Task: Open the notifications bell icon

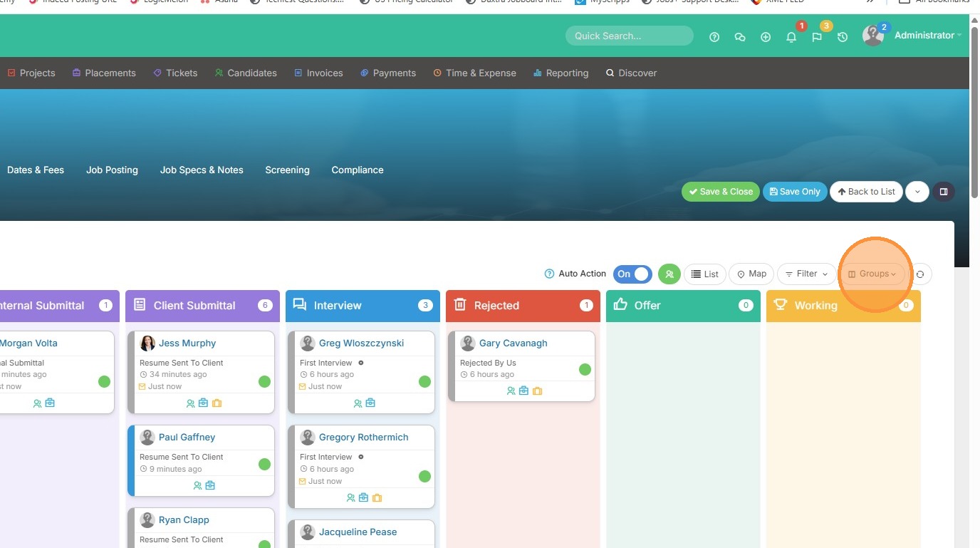Action: click(x=791, y=37)
